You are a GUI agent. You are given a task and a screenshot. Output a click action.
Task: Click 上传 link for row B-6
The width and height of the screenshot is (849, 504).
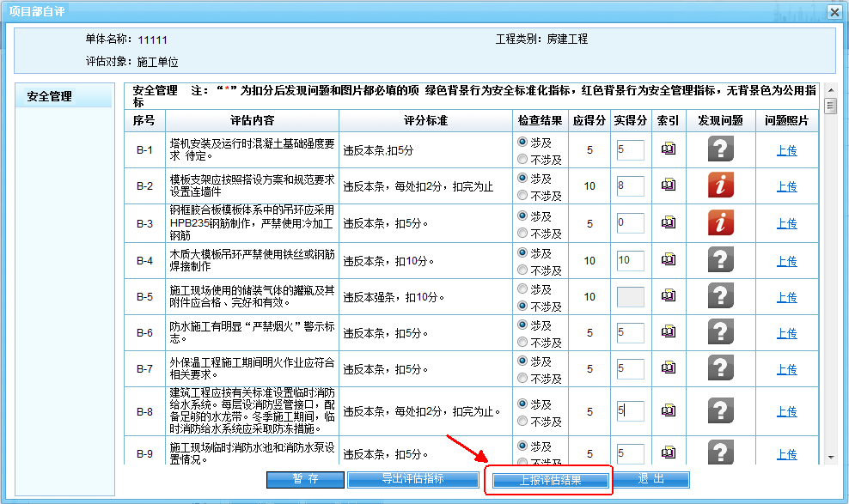pos(786,333)
